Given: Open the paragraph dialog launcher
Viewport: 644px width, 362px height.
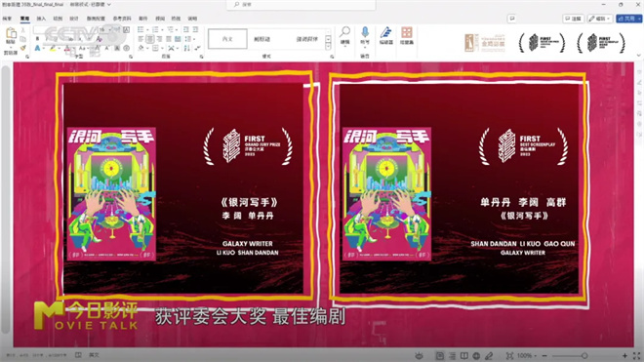Looking at the screenshot, I should point(202,57).
